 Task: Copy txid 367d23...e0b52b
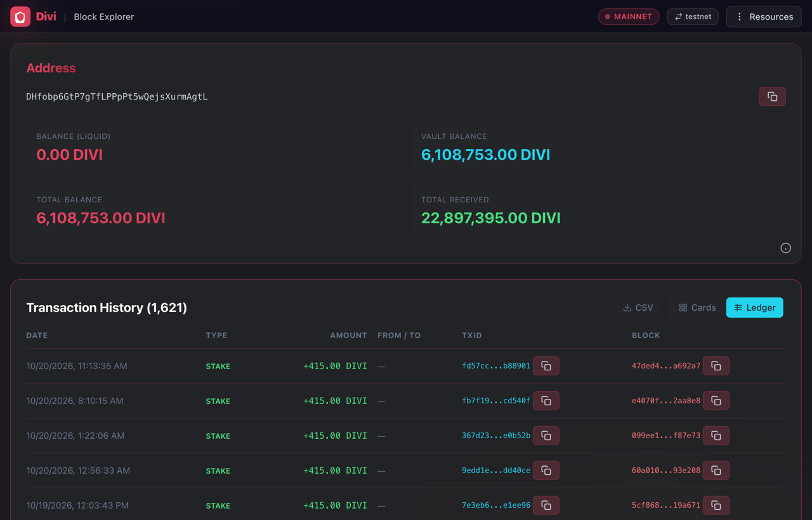point(546,436)
